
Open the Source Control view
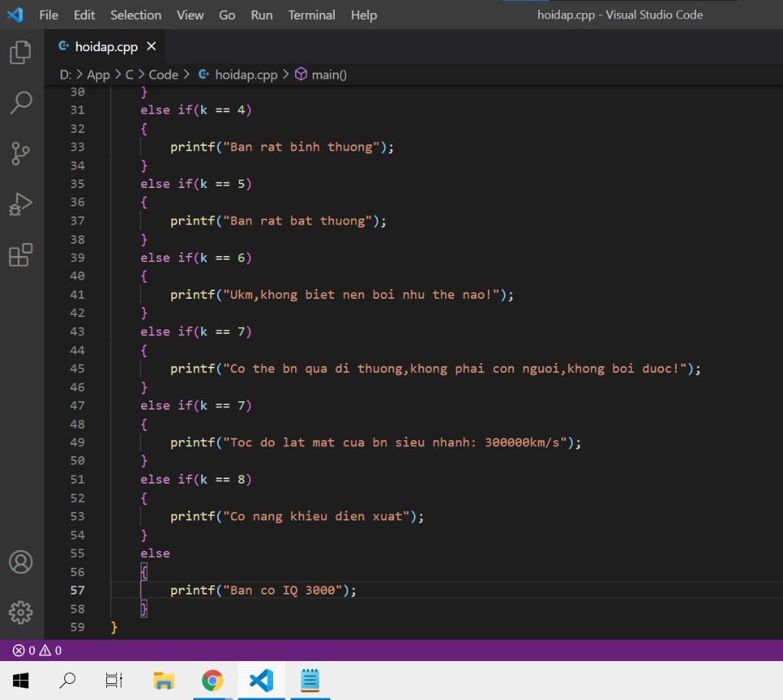pos(21,153)
